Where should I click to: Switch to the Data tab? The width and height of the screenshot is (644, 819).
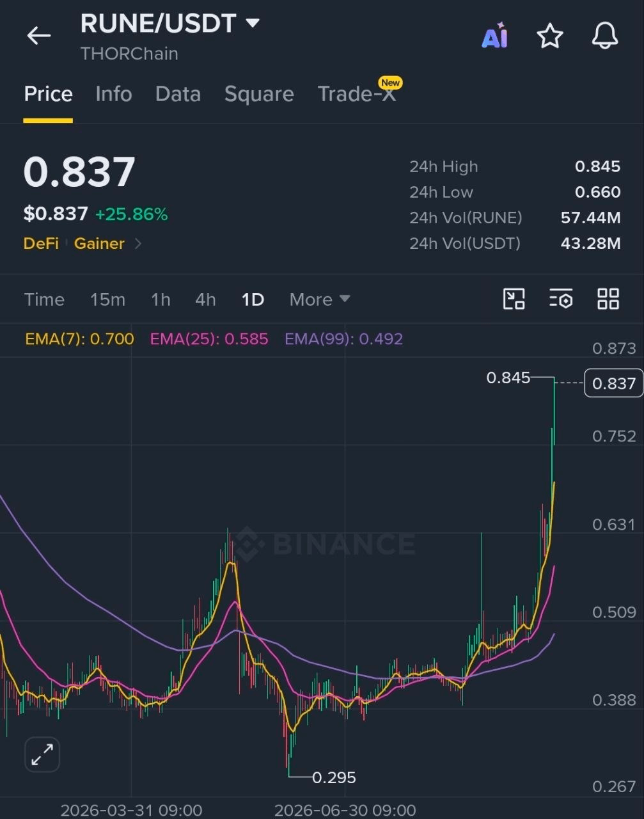(178, 94)
